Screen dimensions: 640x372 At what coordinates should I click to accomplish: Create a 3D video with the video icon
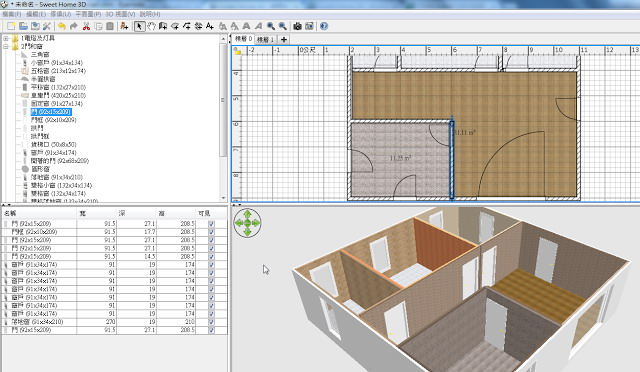(x=309, y=26)
